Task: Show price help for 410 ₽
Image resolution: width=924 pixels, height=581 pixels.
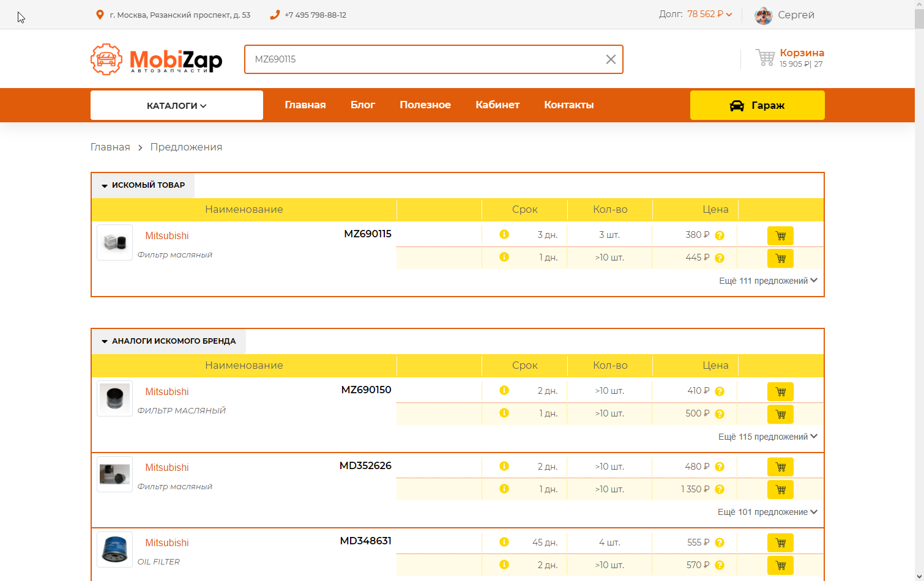Action: click(x=720, y=391)
